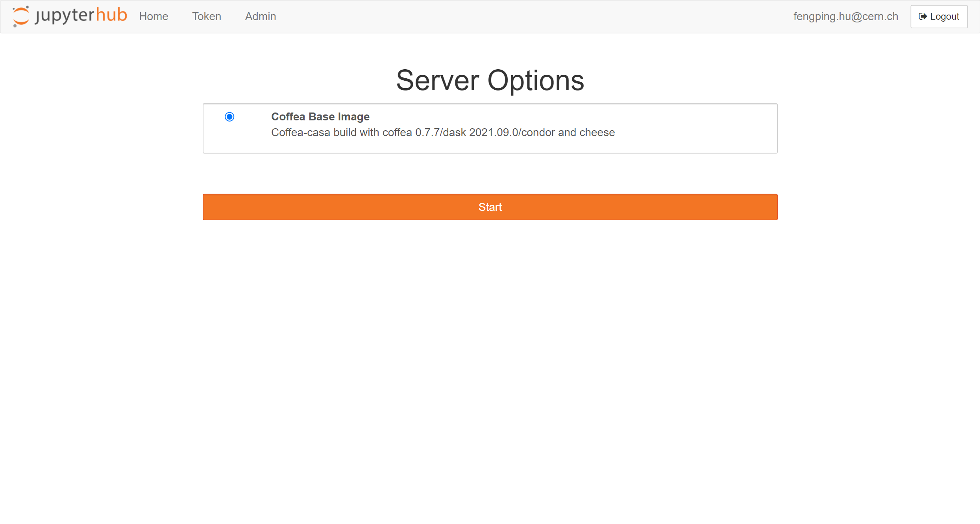Click the Server Options heading
The width and height of the screenshot is (980, 524).
coord(490,80)
